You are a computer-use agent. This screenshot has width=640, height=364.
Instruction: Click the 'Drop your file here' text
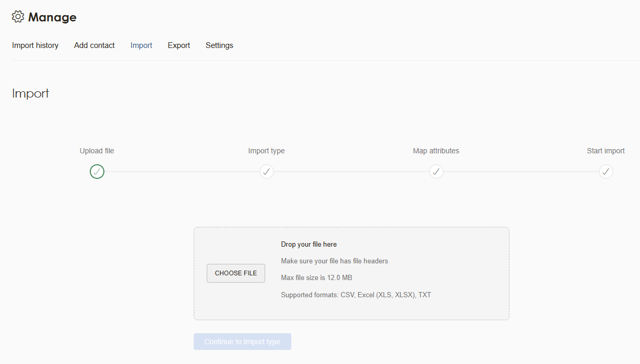point(309,244)
